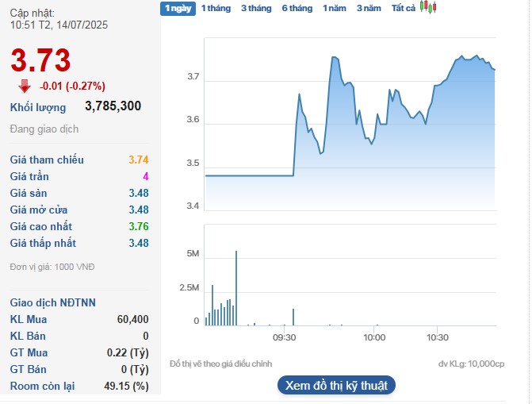Open 'Xem đồ thị kỹ thuật' button
Viewport: 532px width, 404px height.
336,386
